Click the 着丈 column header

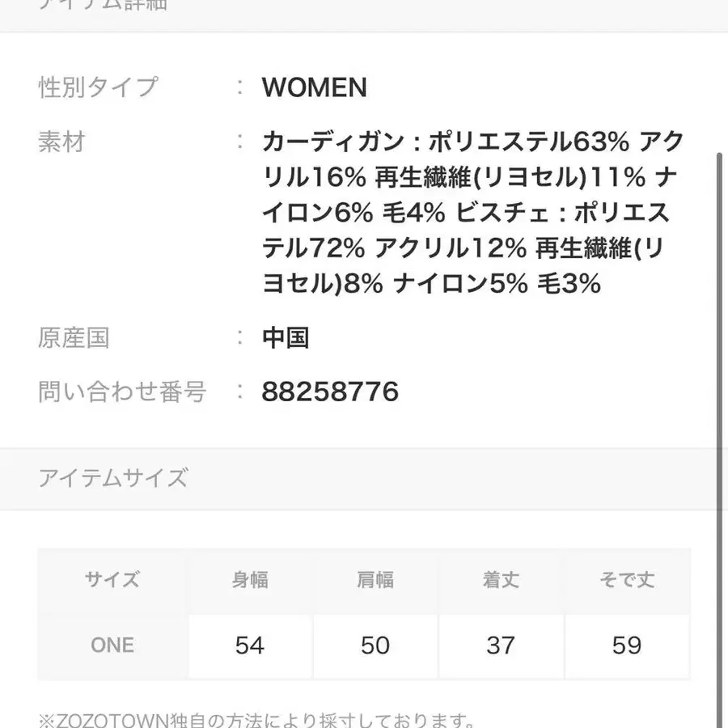pyautogui.click(x=501, y=580)
